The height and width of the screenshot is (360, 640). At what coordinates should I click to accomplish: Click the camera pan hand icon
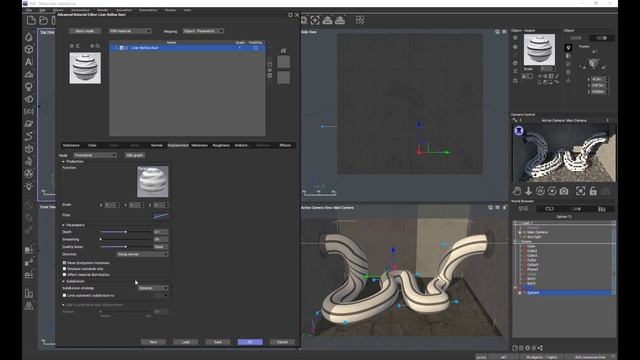[x=517, y=191]
